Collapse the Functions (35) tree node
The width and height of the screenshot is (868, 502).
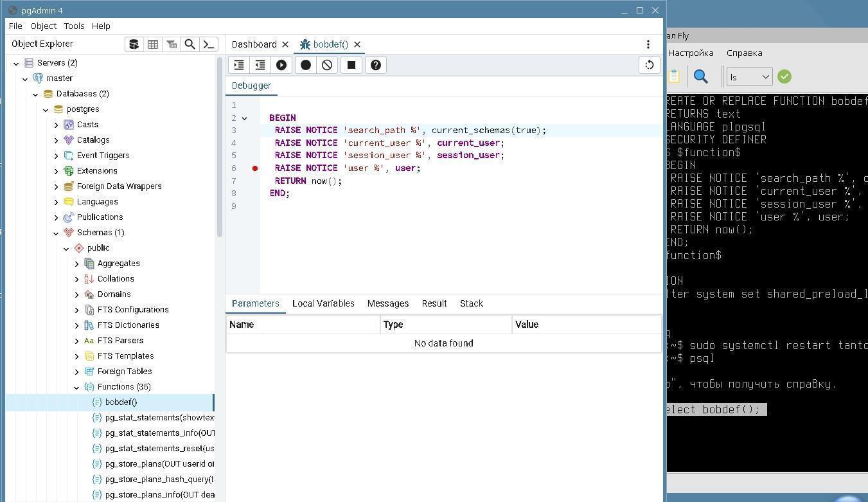(77, 387)
